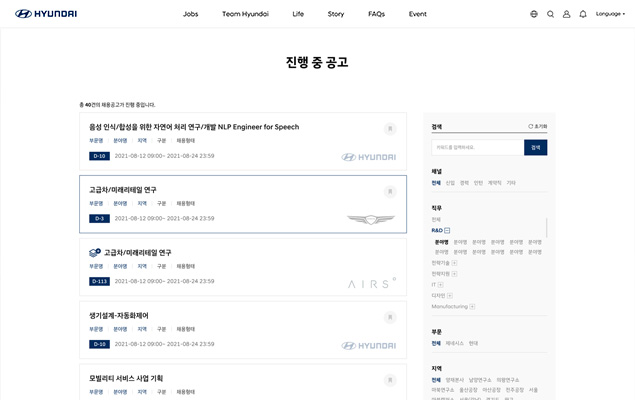Bookmark the 생기설계-자동화제어 job posting
Image resolution: width=635 pixels, height=400 pixels.
[390, 317]
